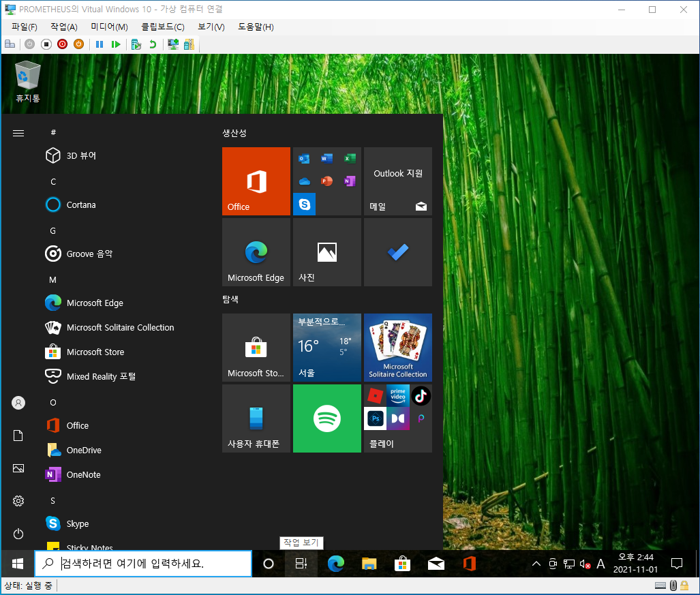
Task: Send Ctrl+Alt+Delete via Hyper-V toolbar icon
Action: coord(10,44)
